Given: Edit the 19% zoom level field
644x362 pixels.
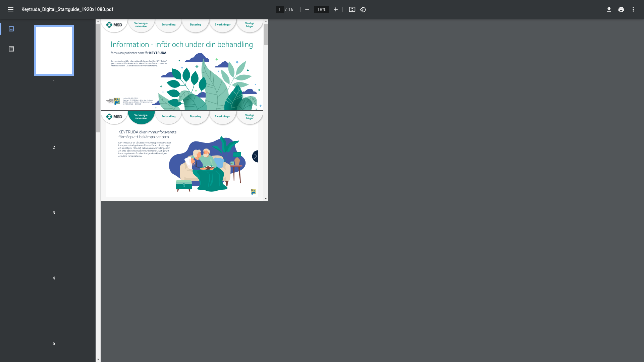Looking at the screenshot, I should pyautogui.click(x=321, y=9).
